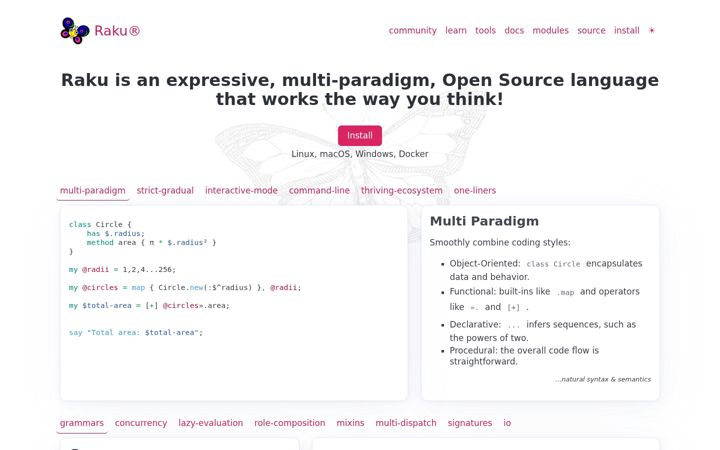Screen dimensions: 720x450
Task: Click the inline '.map' code snippet
Action: [565, 292]
